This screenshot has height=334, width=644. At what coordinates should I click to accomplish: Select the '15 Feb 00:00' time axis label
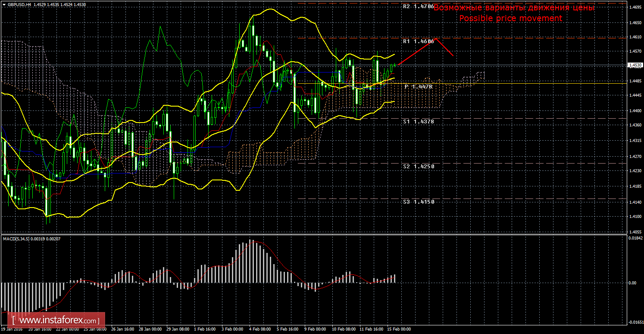pyautogui.click(x=399, y=329)
